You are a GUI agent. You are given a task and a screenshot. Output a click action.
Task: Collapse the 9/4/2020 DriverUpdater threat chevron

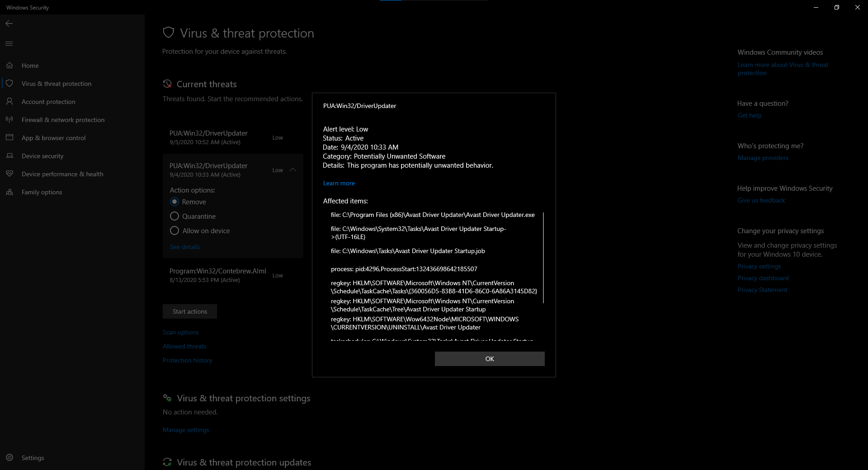point(292,170)
